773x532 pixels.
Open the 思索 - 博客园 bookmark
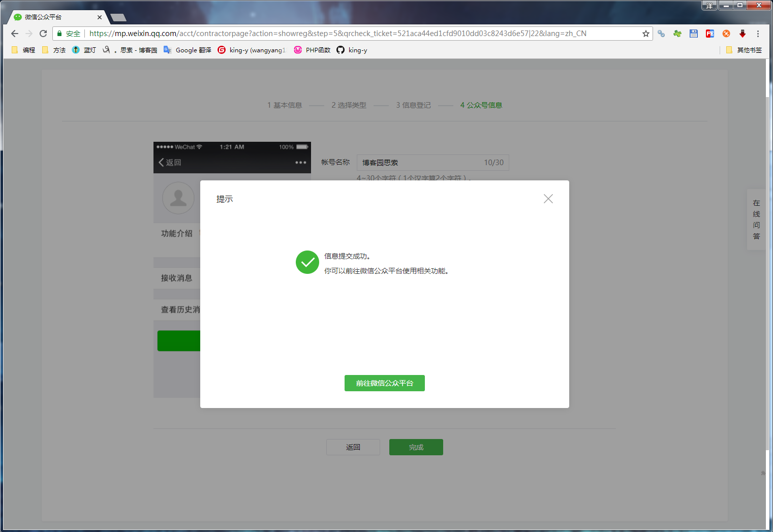(130, 50)
